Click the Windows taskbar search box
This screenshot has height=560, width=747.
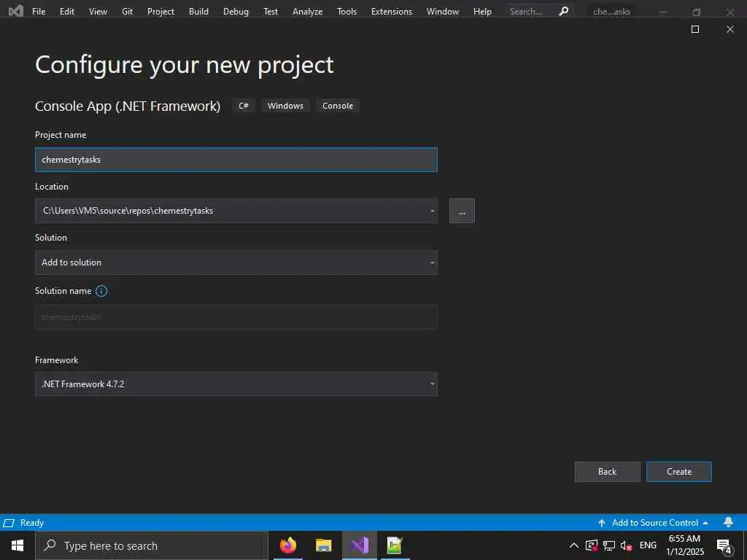pyautogui.click(x=152, y=545)
